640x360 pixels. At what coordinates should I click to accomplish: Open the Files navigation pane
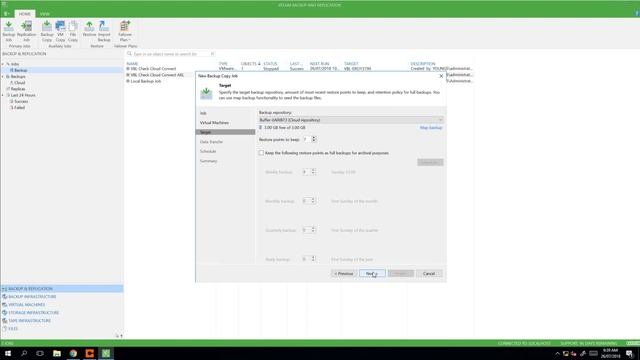tap(62, 329)
